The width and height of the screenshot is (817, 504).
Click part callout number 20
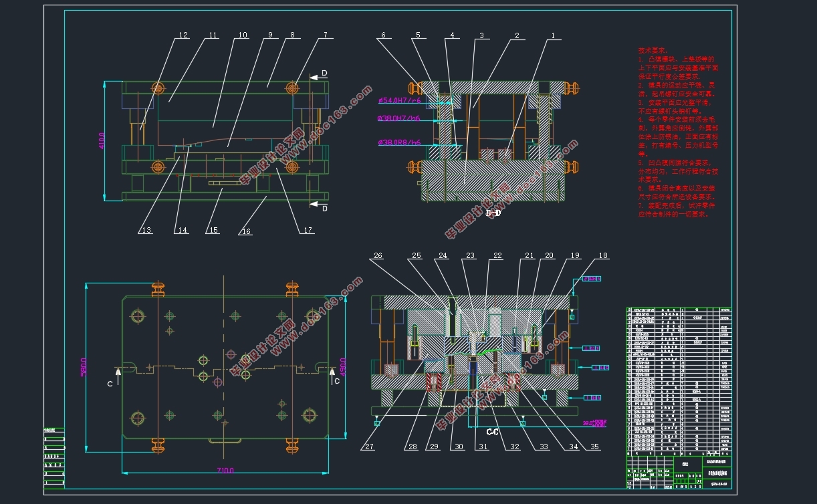[x=550, y=256]
